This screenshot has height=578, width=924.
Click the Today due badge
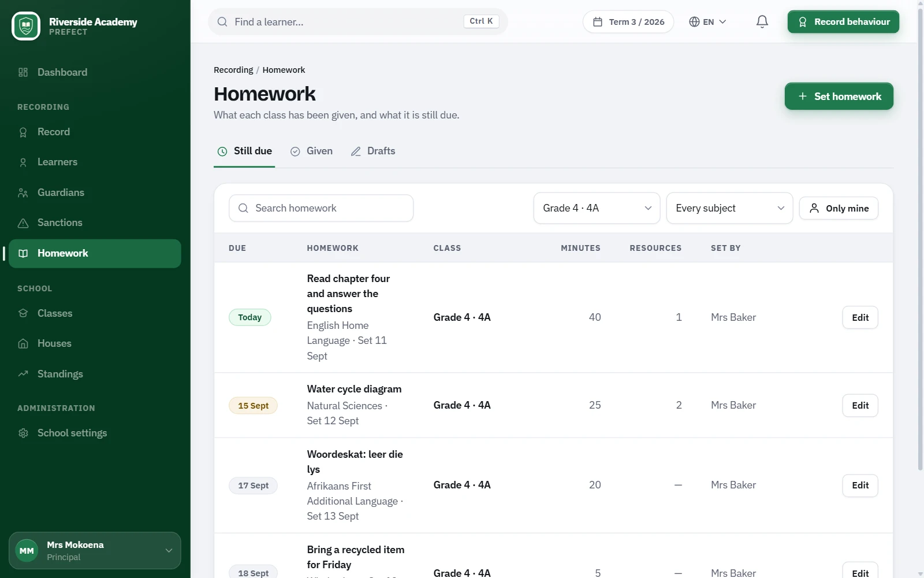click(x=250, y=317)
